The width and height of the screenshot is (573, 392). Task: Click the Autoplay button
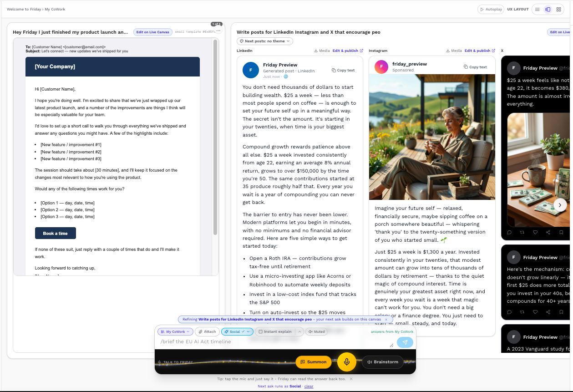[490, 9]
